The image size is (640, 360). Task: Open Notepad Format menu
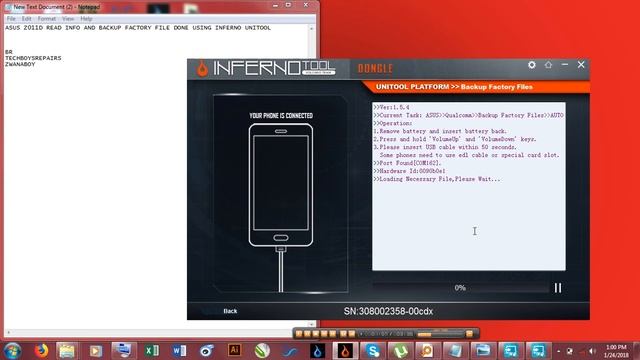(47, 19)
